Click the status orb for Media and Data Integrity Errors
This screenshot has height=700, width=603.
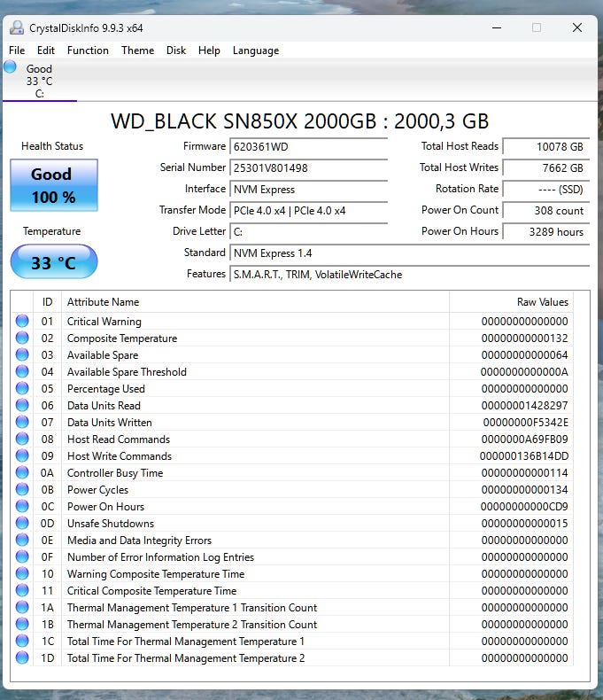(x=22, y=540)
